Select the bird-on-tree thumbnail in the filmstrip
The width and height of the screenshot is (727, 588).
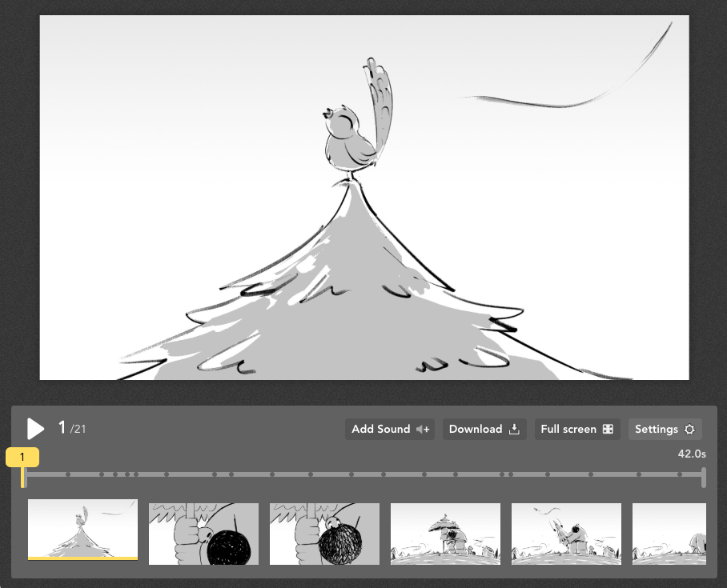82,531
